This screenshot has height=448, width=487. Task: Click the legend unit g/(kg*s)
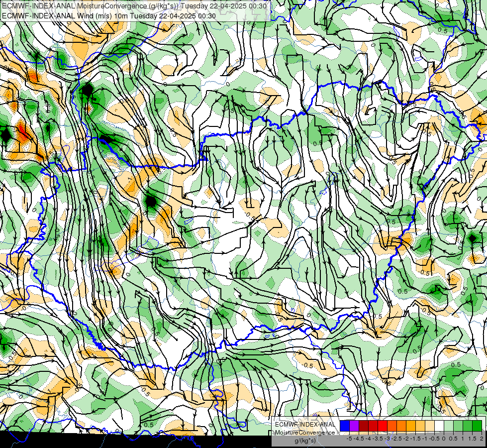click(305, 441)
